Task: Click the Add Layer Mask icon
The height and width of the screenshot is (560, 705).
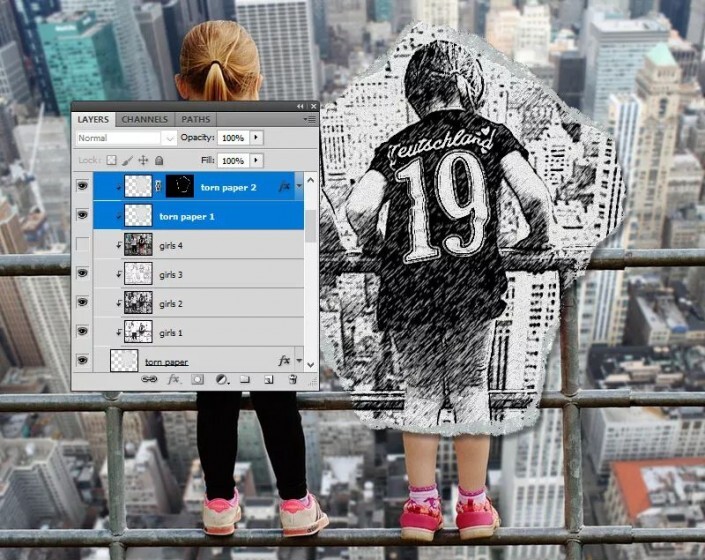Action: (197, 380)
